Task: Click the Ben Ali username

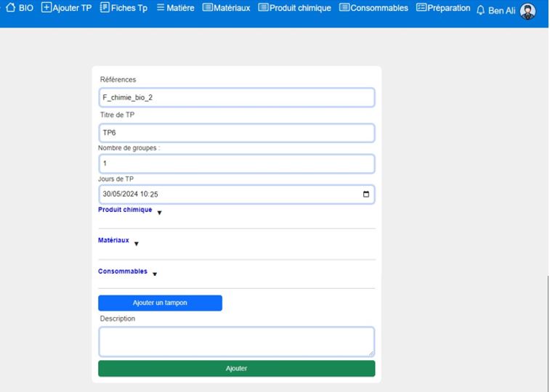Action: [501, 11]
